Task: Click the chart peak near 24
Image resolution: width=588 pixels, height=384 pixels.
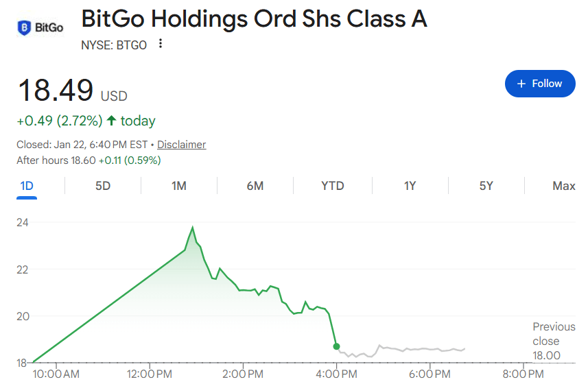Action: (x=193, y=228)
